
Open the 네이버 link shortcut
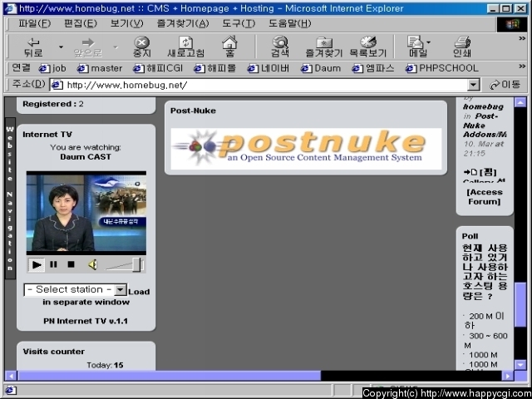(x=268, y=68)
